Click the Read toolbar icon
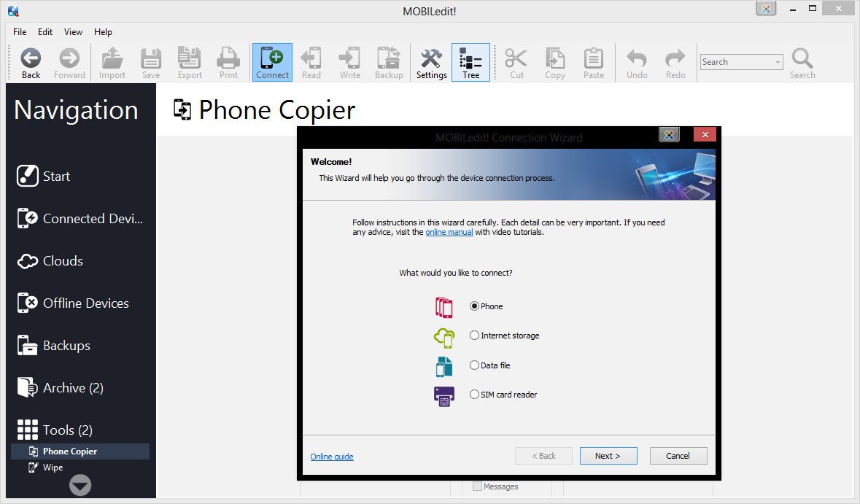 coord(311,58)
